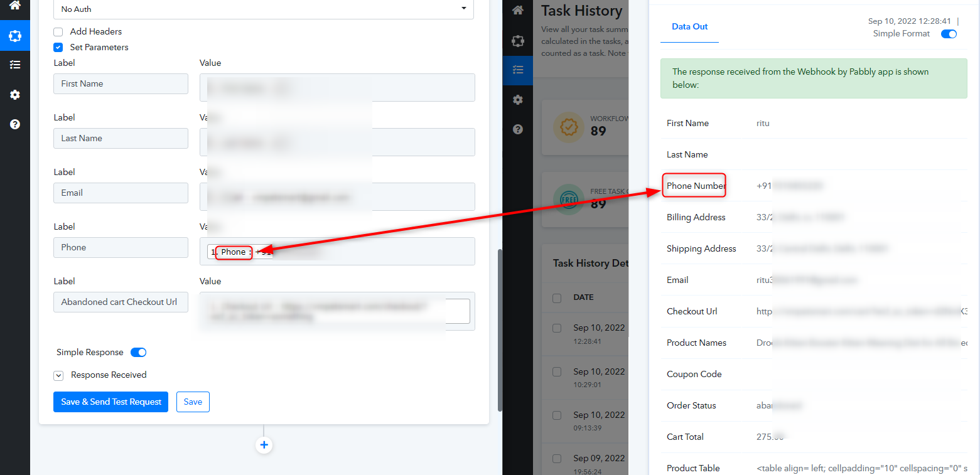980x475 pixels.
Task: Click the blue plus add step icon
Action: (x=264, y=445)
